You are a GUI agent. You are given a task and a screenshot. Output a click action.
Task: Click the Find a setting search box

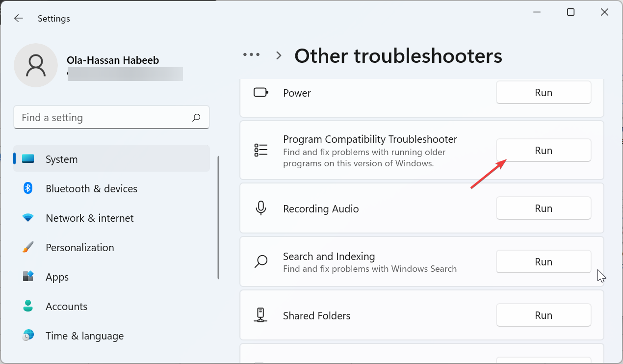[x=111, y=118]
